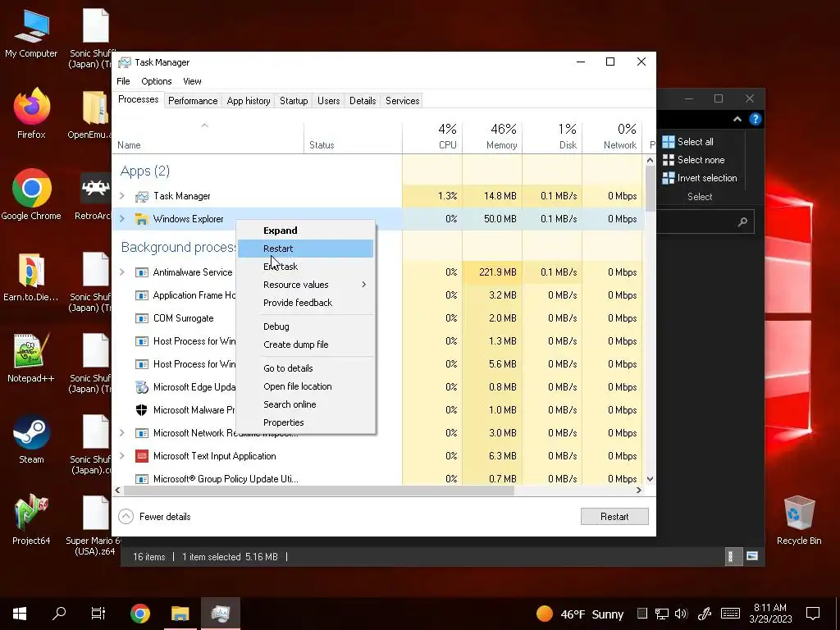The height and width of the screenshot is (630, 840).
Task: Open the Users tab
Action: 328,101
